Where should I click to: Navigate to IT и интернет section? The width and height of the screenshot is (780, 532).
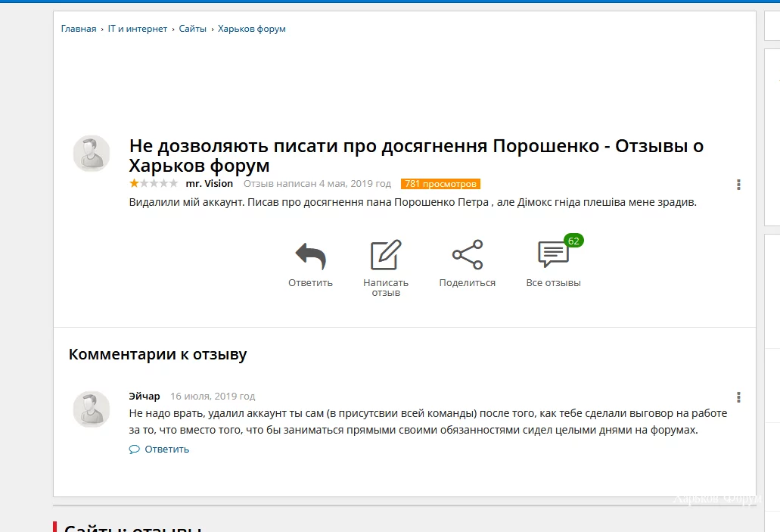tap(137, 28)
